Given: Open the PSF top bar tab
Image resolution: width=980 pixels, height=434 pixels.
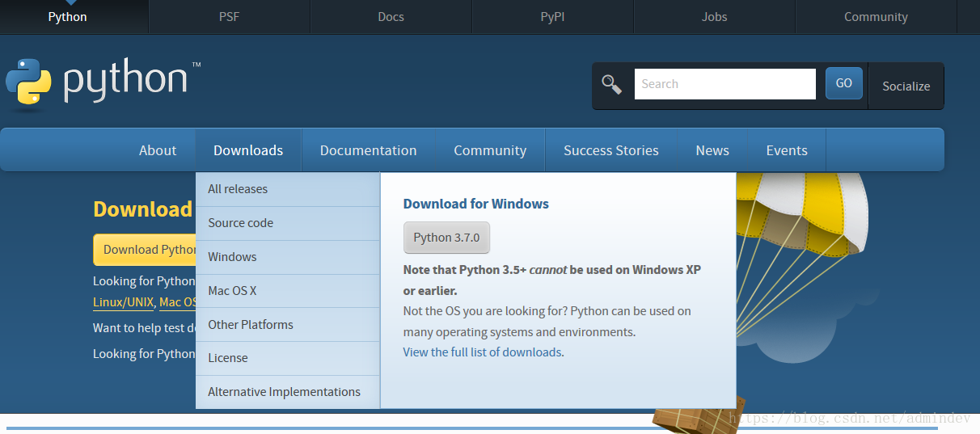Looking at the screenshot, I should tap(230, 17).
